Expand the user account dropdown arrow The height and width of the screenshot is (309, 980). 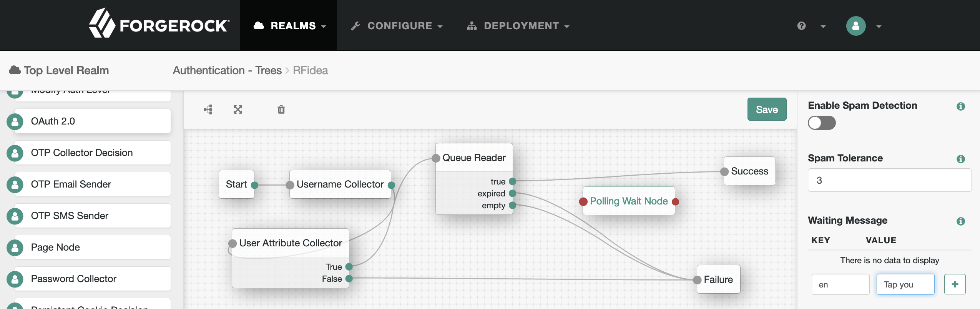tap(879, 27)
